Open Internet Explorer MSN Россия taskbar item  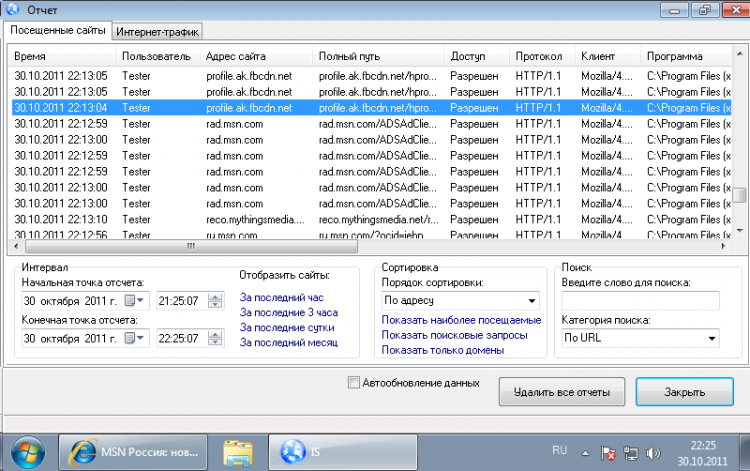(133, 452)
